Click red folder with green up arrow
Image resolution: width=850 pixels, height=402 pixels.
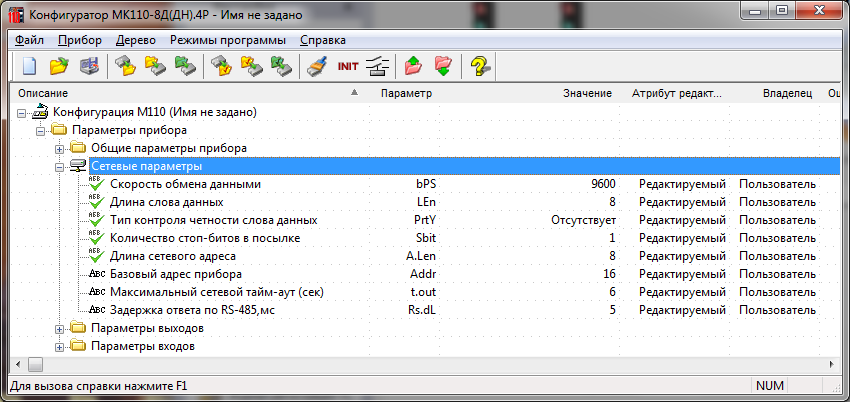(x=413, y=67)
